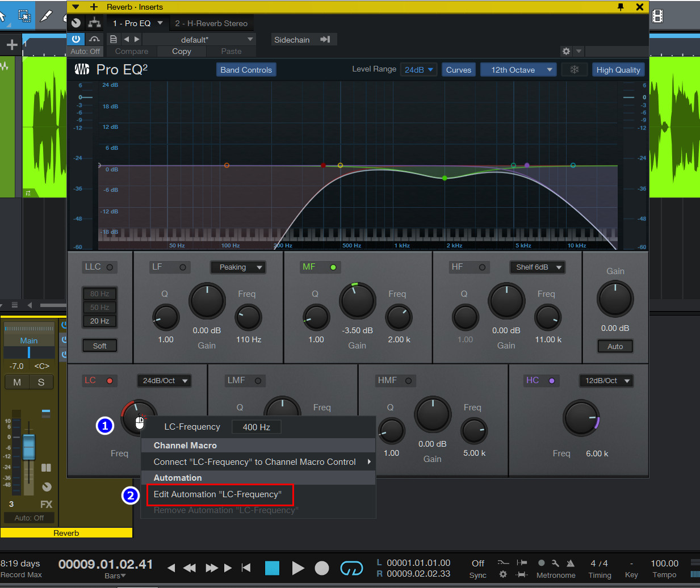Open Connect LC-Frequency to Channel Macro Control submenu

258,461
